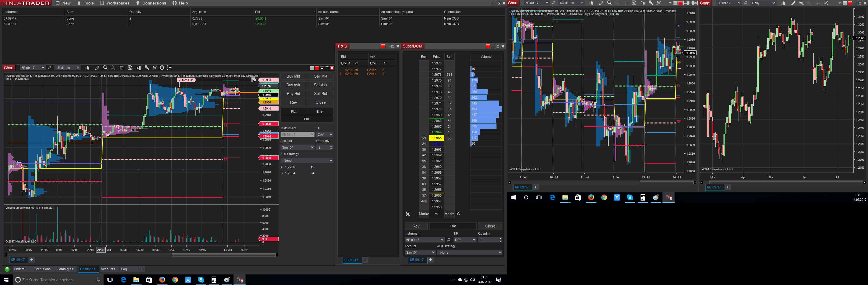Click Buy Ask in Chart Trader

pos(293,85)
